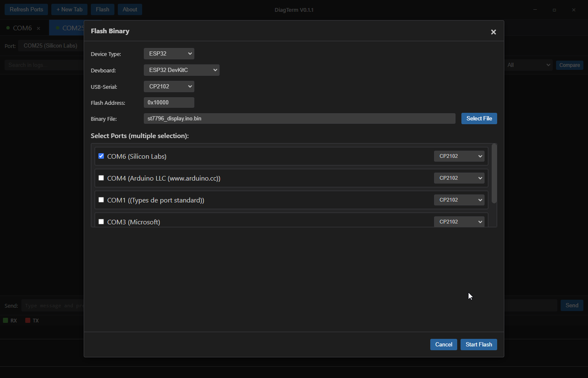Screen dimensions: 588x378
Task: Select the COM3 Microsoft port checkbox
Action: tap(101, 221)
